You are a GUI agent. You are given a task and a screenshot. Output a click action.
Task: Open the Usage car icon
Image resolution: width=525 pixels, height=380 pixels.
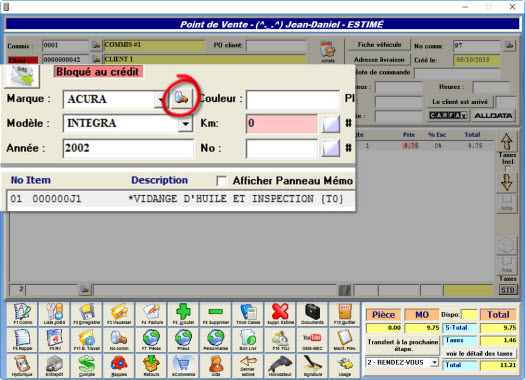(x=345, y=366)
